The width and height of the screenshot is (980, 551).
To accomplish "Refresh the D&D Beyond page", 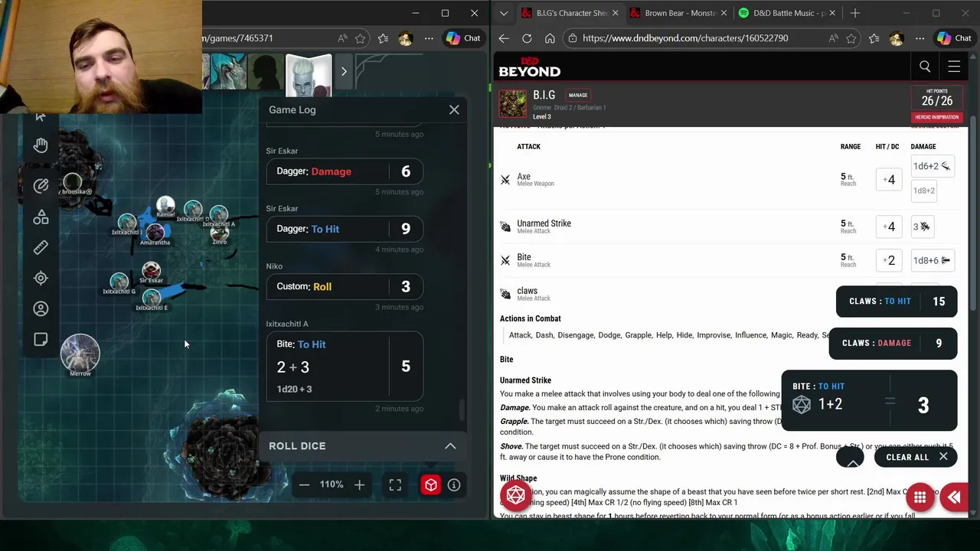I will (x=527, y=38).
